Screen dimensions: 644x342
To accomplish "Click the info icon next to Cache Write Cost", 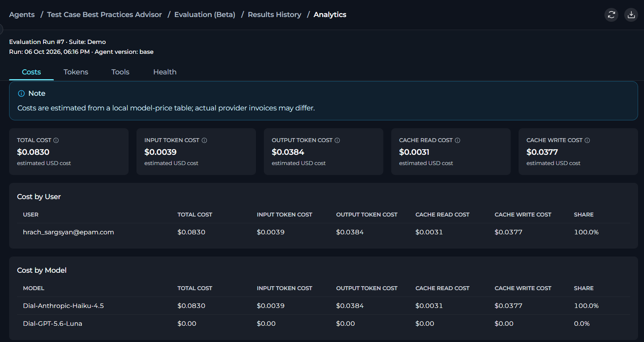I will (x=587, y=140).
